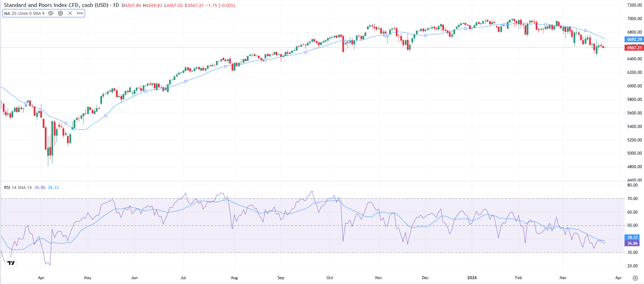644x284 pixels.
Task: Click the 6400.00 price axis label
Action: click(x=634, y=59)
